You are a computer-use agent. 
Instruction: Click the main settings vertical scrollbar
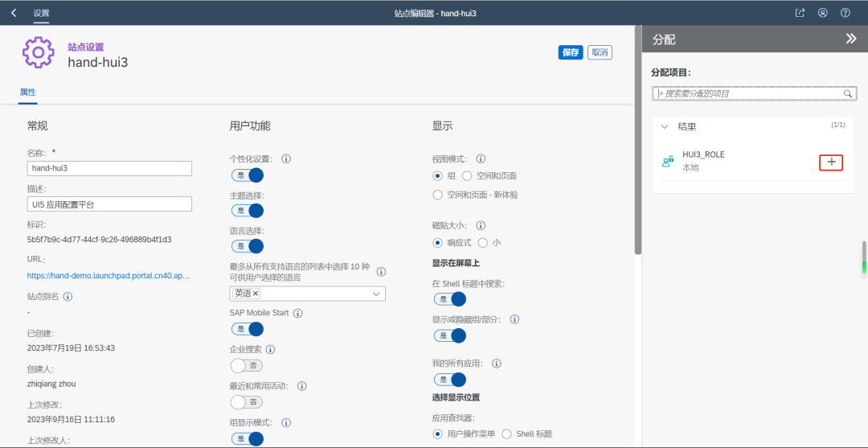tap(637, 142)
